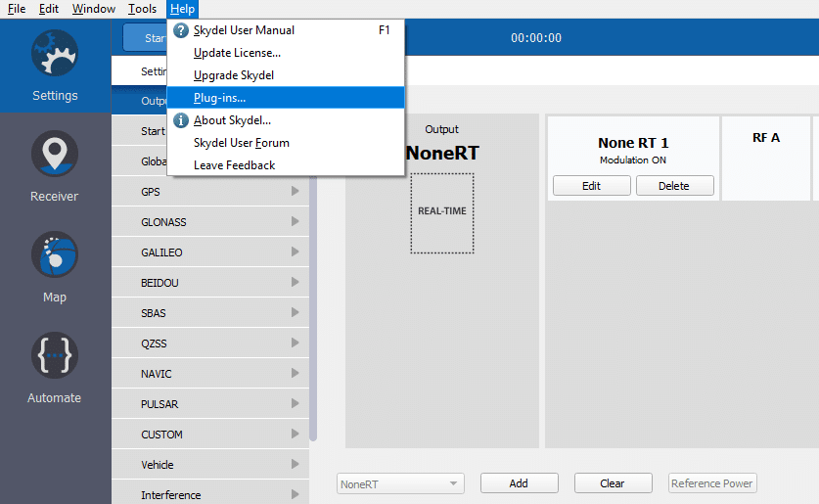Select Plug-ins... in Help menu
The height and width of the screenshot is (504, 819).
point(286,98)
